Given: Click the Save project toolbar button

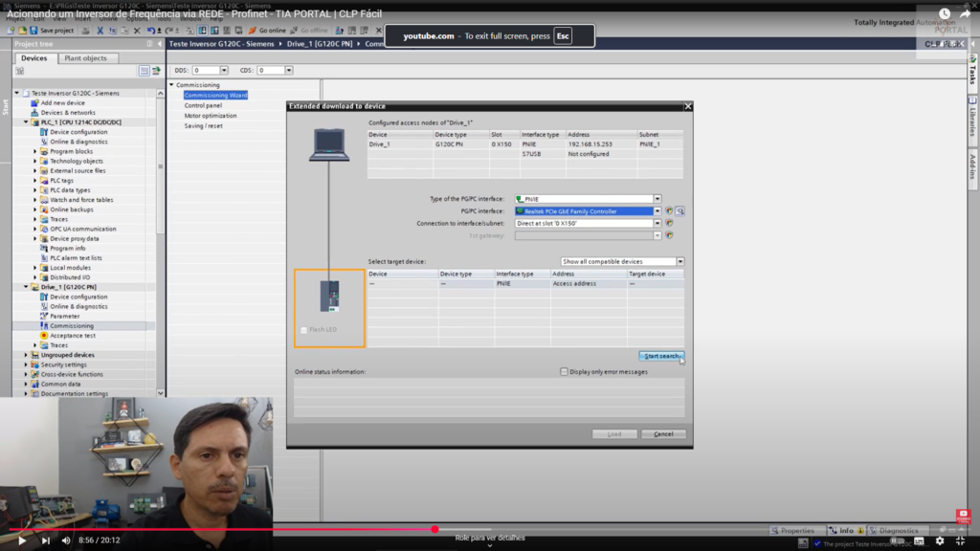Looking at the screenshot, I should point(52,31).
